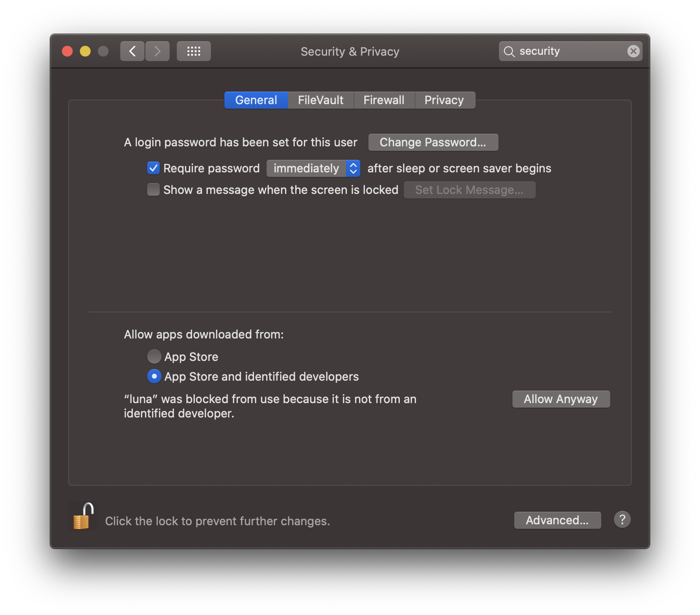Choose App Store and identified developers

coord(154,376)
